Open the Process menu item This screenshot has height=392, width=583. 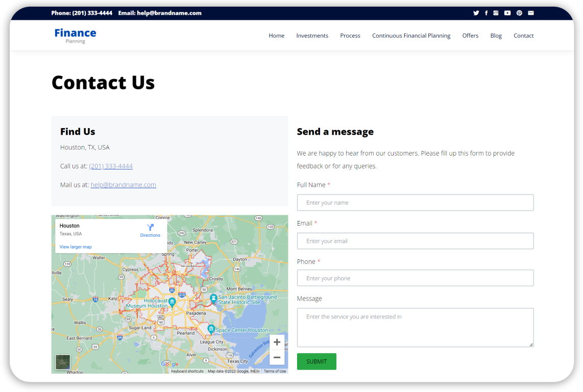coord(350,36)
